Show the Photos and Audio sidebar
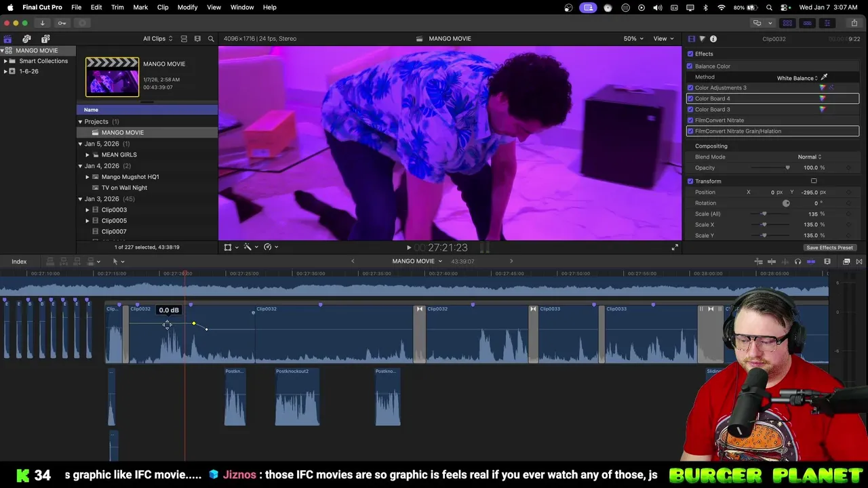Viewport: 868px width, 488px height. [x=26, y=39]
